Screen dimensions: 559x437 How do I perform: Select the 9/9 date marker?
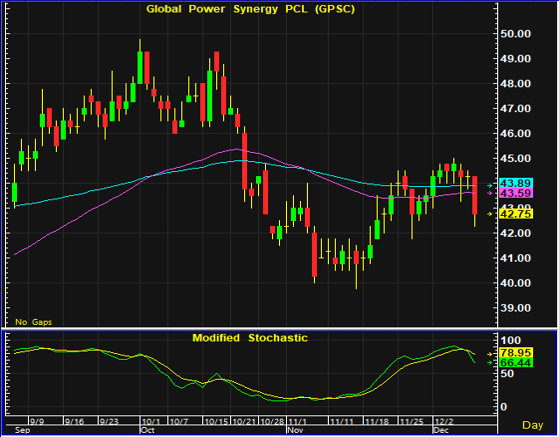tap(37, 422)
